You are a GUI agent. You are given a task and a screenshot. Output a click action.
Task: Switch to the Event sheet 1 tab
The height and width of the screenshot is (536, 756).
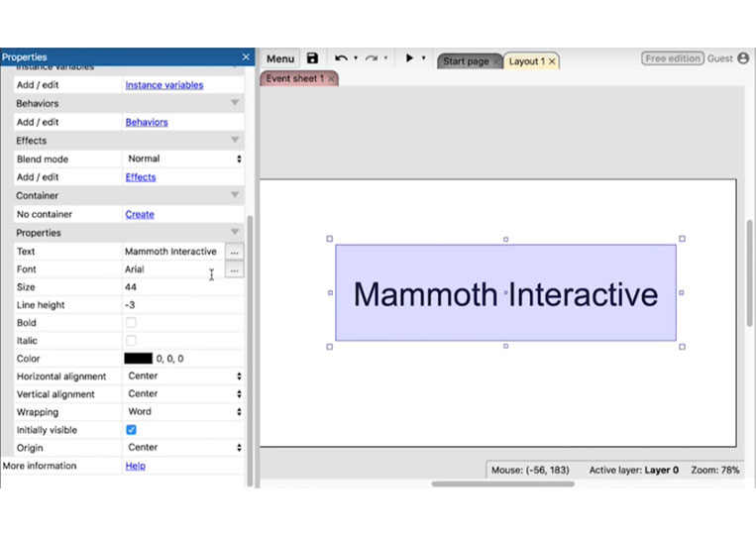coord(294,78)
